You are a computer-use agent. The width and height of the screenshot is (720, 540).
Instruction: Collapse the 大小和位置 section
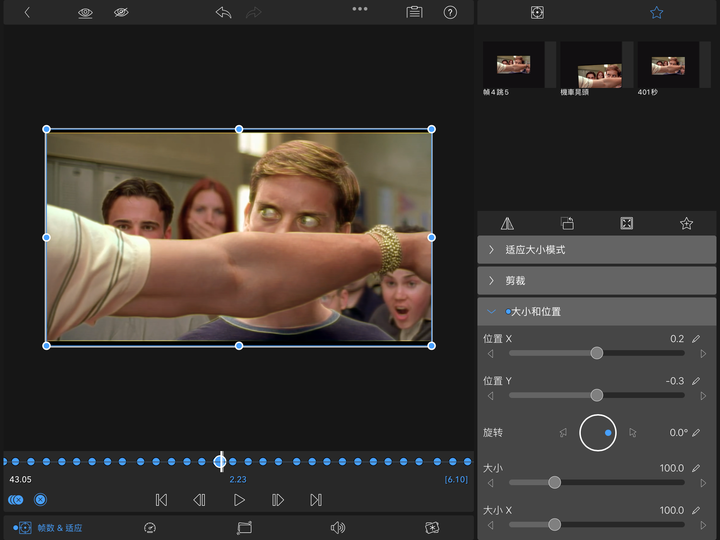click(597, 312)
